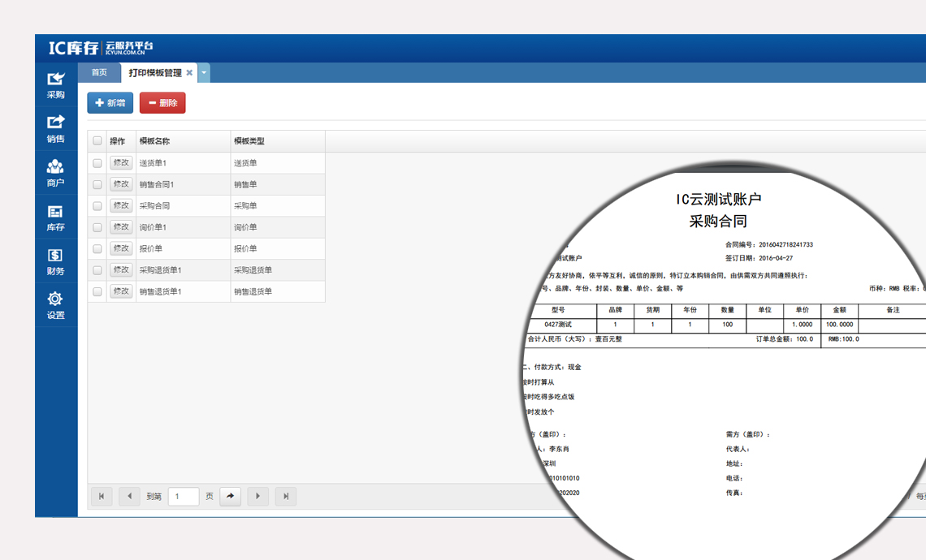Image resolution: width=926 pixels, height=560 pixels.
Task: Click the 新增 add button
Action: pos(110,103)
